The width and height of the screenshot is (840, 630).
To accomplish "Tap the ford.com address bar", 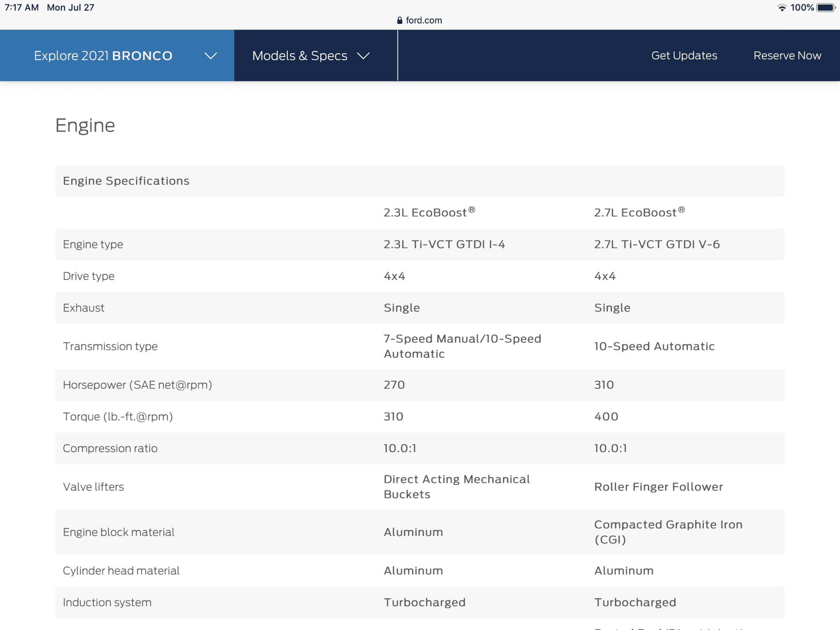I will click(x=420, y=20).
